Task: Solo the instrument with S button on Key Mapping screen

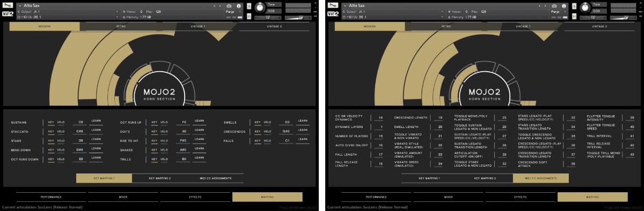Action: (249, 5)
